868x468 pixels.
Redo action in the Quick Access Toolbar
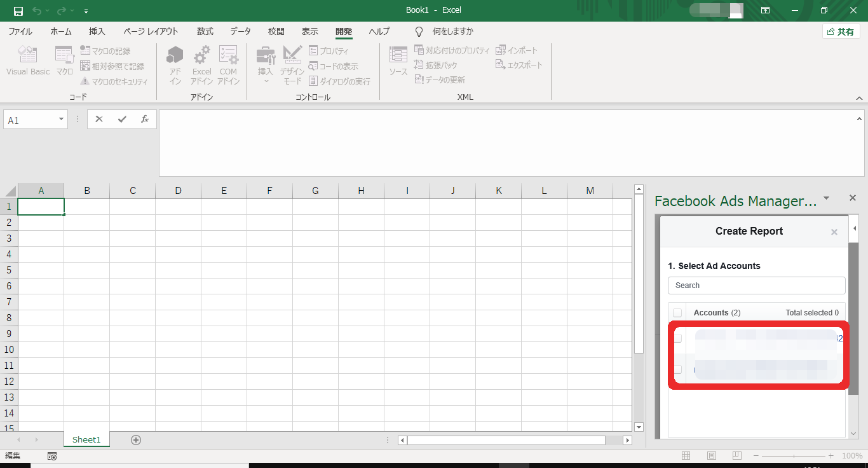click(x=61, y=11)
